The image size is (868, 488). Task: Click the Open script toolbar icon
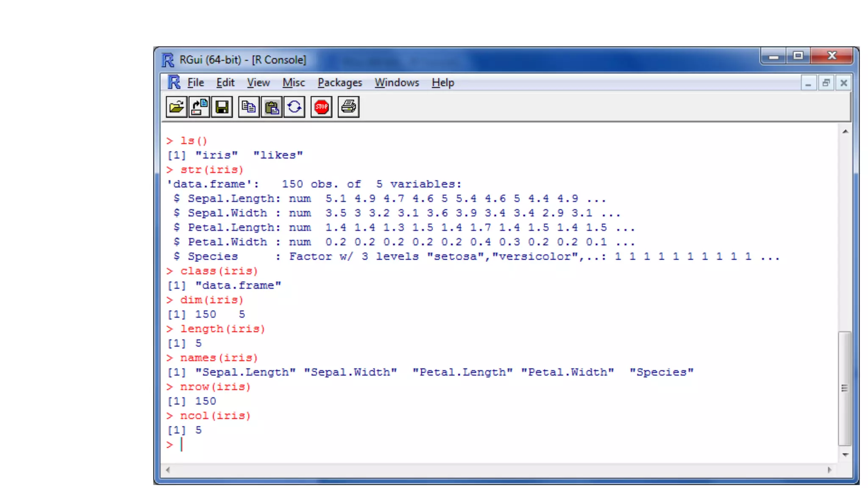[x=176, y=107]
